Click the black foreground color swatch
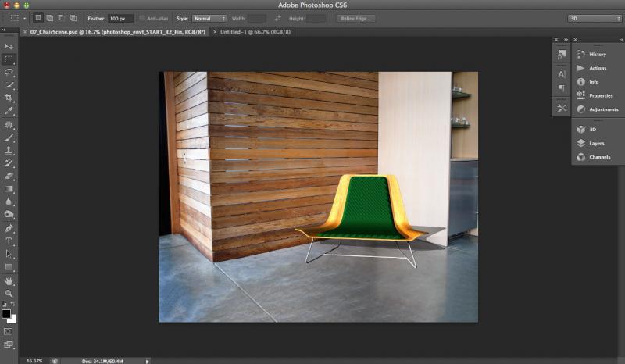Screen dimensions: 625x364 [6, 313]
